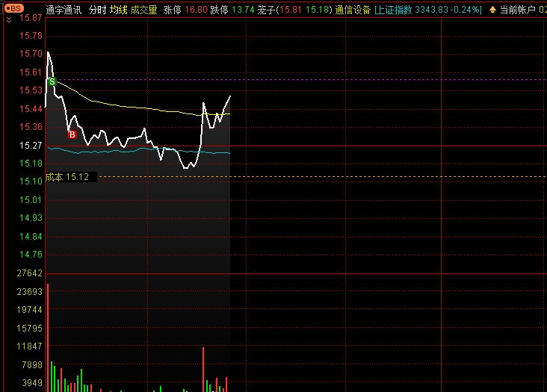The height and width of the screenshot is (392, 547).
Task: Click the stock name 通宇通讯
Action: pyautogui.click(x=64, y=10)
